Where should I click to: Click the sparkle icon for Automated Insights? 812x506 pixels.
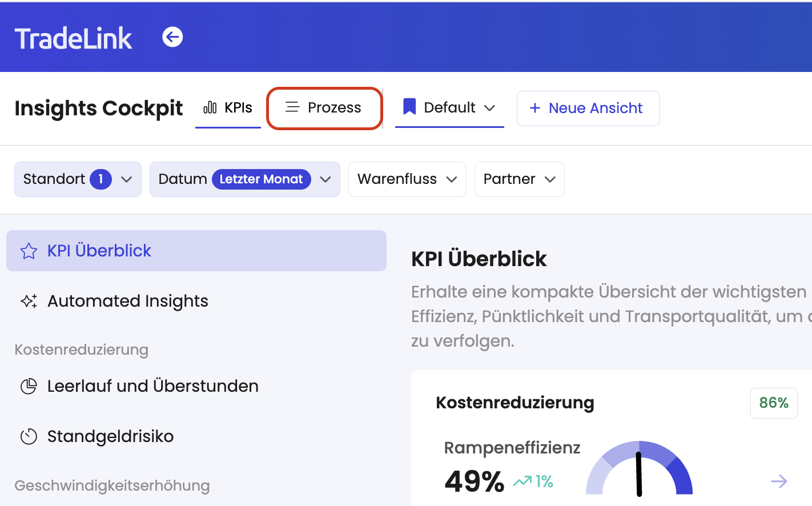tap(29, 301)
